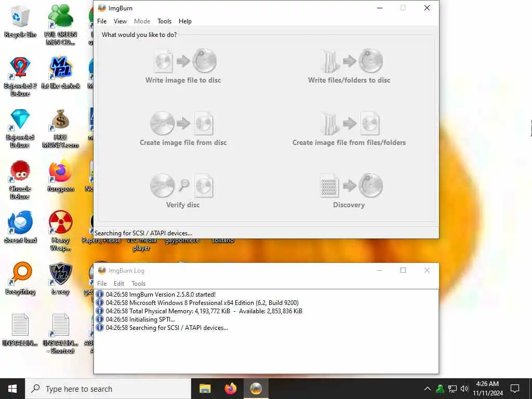This screenshot has height=399, width=532.
Task: Select the 'Initialising SPTI...' log line
Action: (x=140, y=320)
